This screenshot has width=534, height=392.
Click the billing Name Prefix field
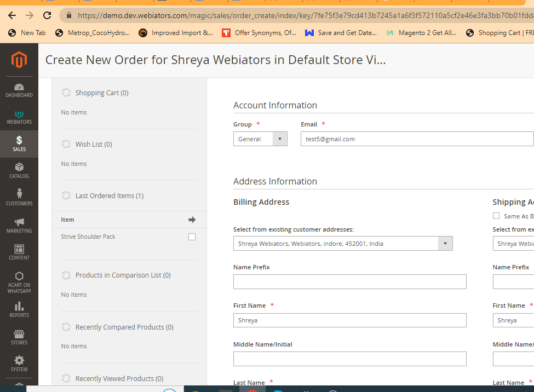coord(350,281)
